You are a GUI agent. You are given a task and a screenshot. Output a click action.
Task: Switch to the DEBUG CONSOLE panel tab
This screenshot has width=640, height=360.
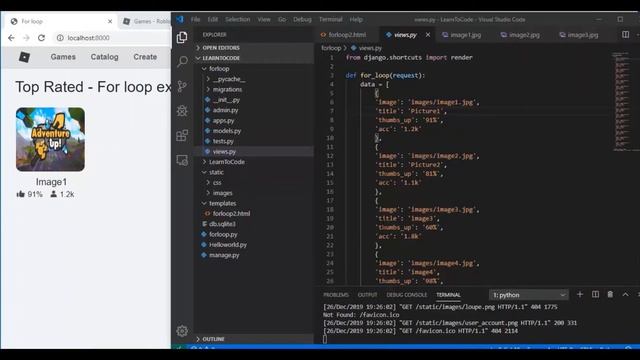pos(407,295)
